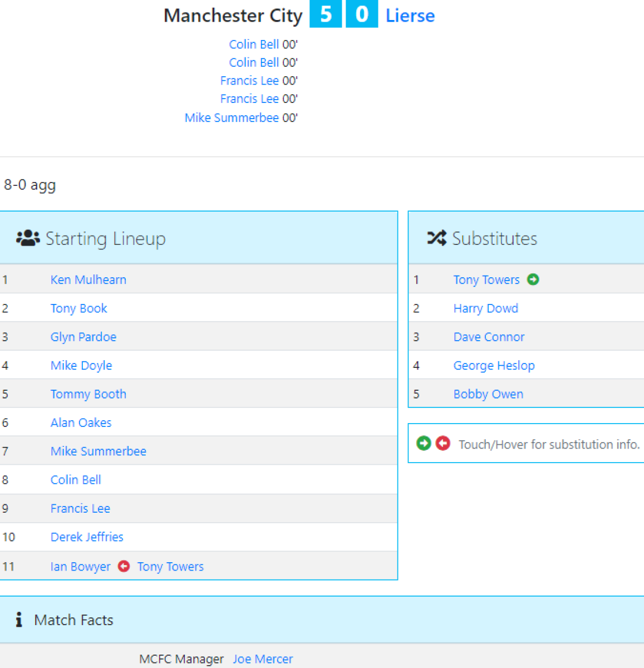Click Manchester City score box showing 5
644x668 pixels.
pos(325,14)
